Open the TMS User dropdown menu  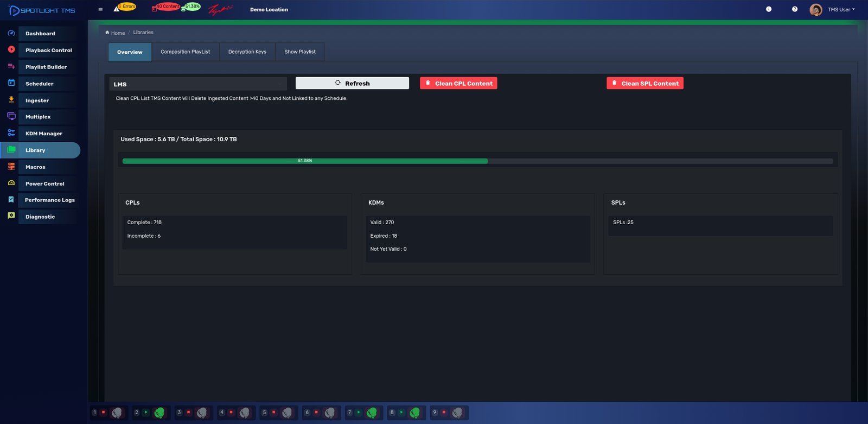[840, 10]
